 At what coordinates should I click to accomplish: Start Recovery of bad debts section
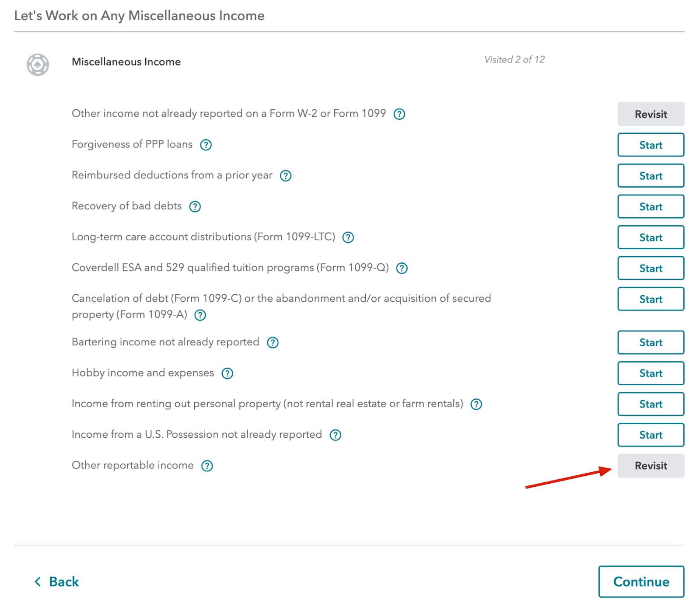pos(651,206)
